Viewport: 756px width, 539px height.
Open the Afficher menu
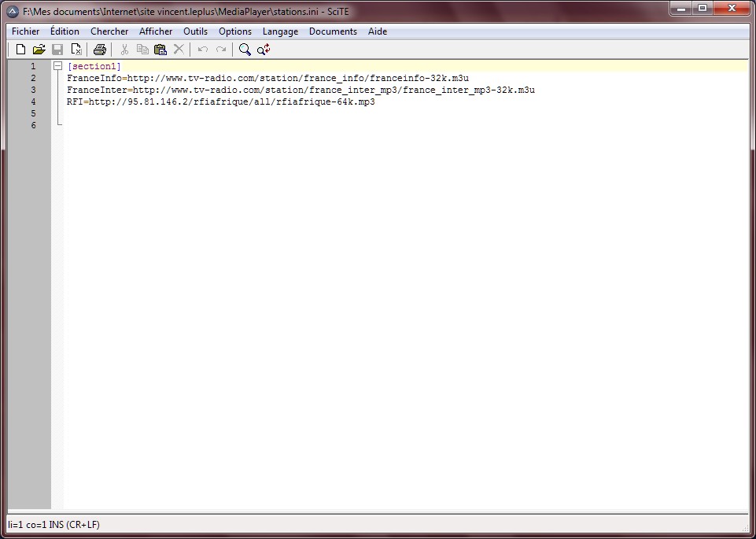tap(156, 31)
